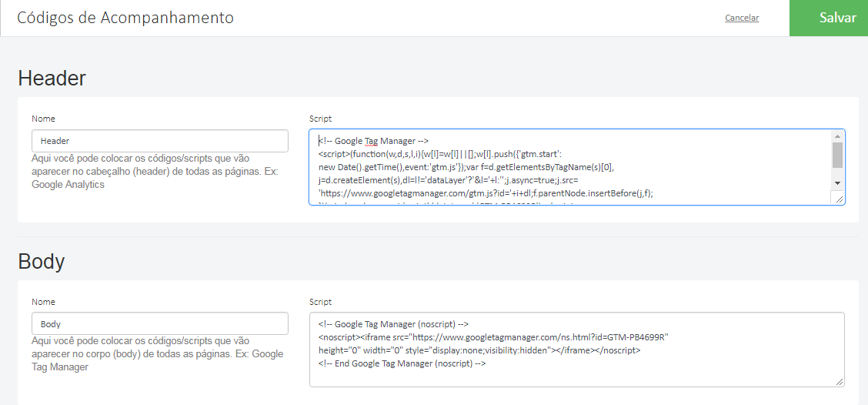Click the body help text mentioning Google Tag Manager
This screenshot has height=405, width=868.
[x=157, y=354]
